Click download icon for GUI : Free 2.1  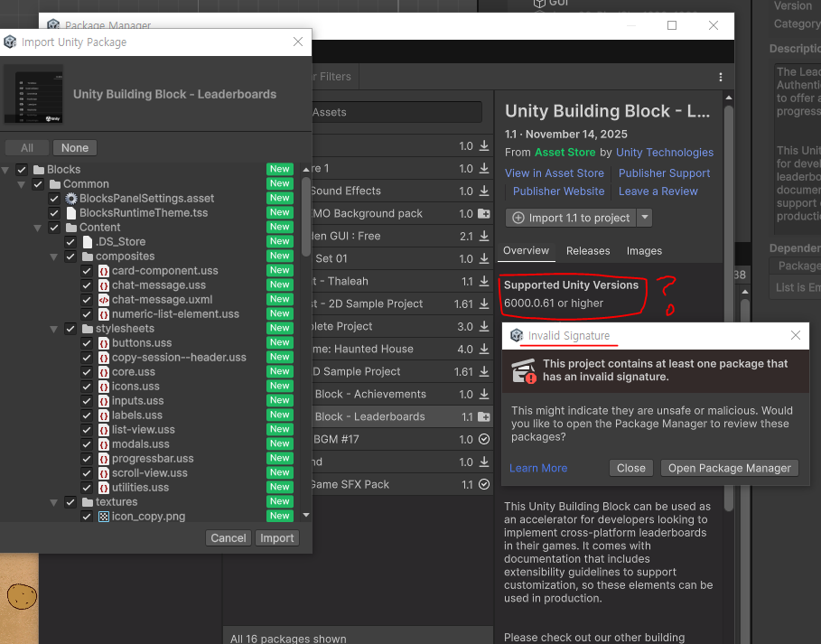click(x=484, y=236)
